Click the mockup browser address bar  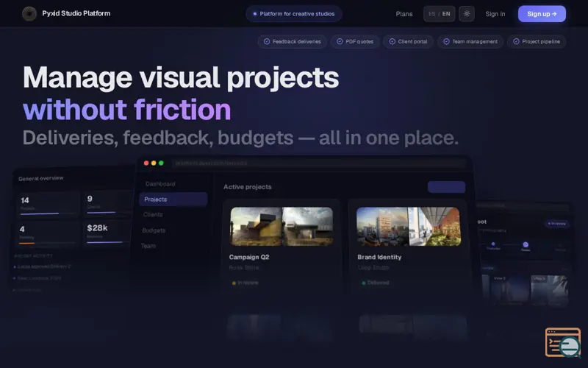coord(319,163)
